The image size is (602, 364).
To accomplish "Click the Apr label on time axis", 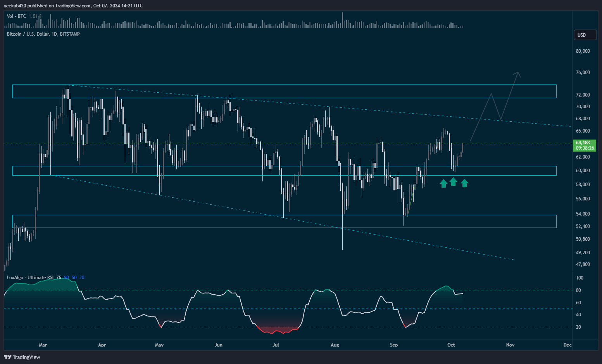I will pos(102,345).
